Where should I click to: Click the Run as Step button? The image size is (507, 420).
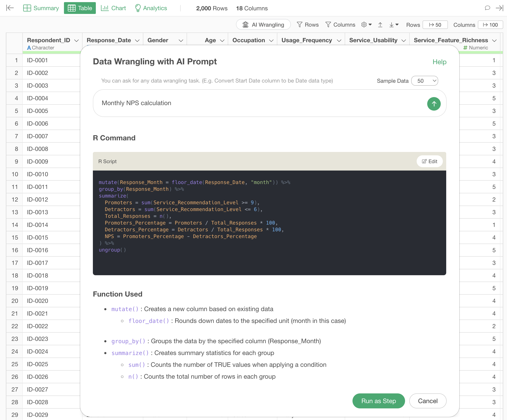(378, 401)
